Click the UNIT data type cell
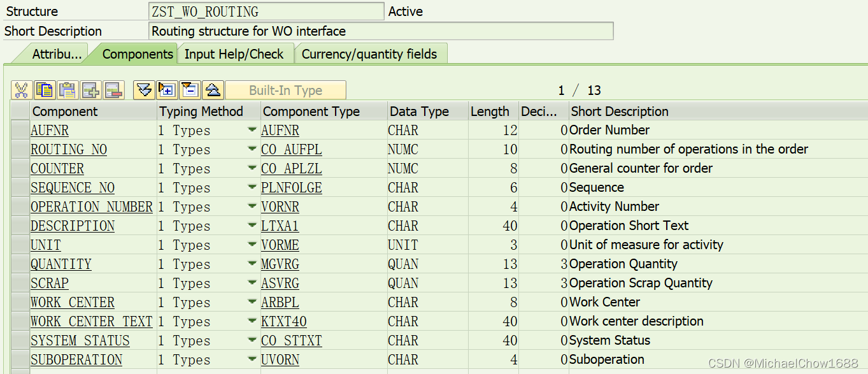The height and width of the screenshot is (374, 868). [x=403, y=245]
